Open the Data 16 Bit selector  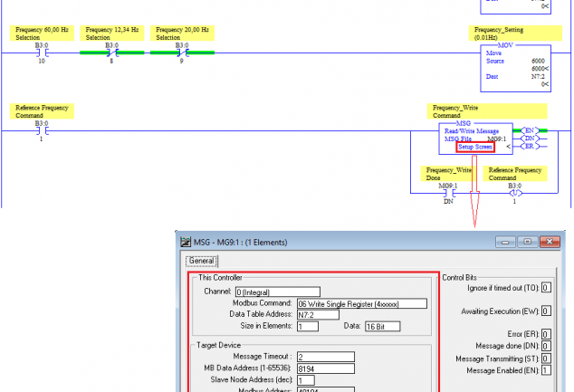[x=383, y=327]
